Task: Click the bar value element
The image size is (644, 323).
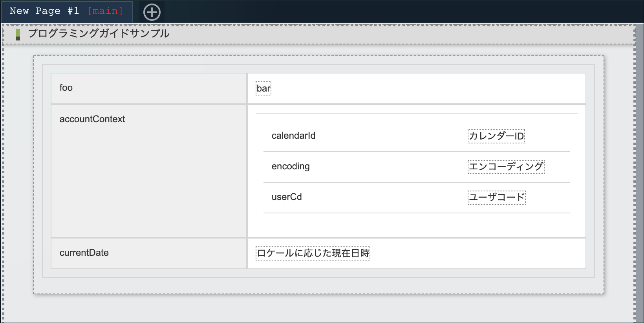Action: coord(263,88)
